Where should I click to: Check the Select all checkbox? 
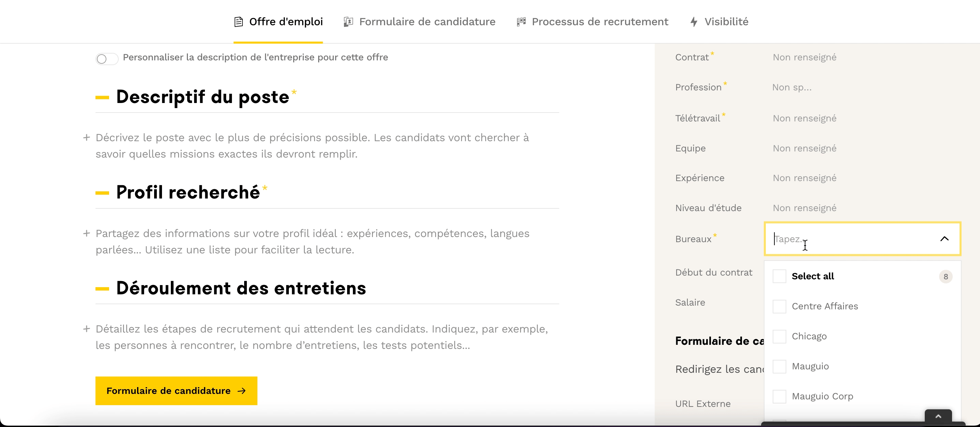(x=779, y=276)
